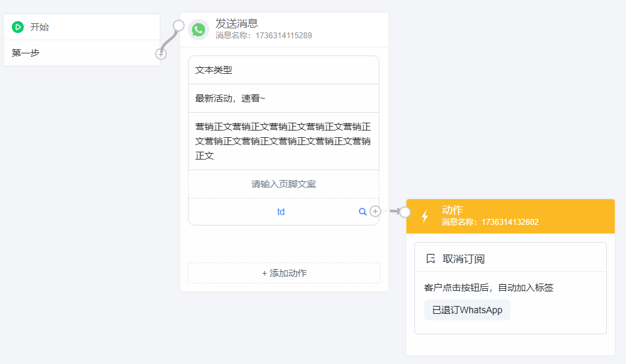Click the plus connector beside td button
626x364 pixels.
[375, 211]
